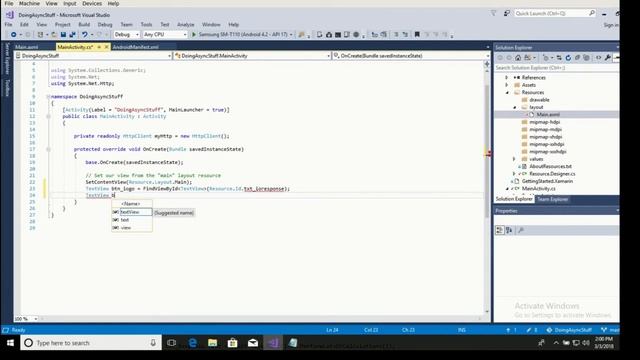
Task: Open the Tools menu
Action: click(x=146, y=24)
